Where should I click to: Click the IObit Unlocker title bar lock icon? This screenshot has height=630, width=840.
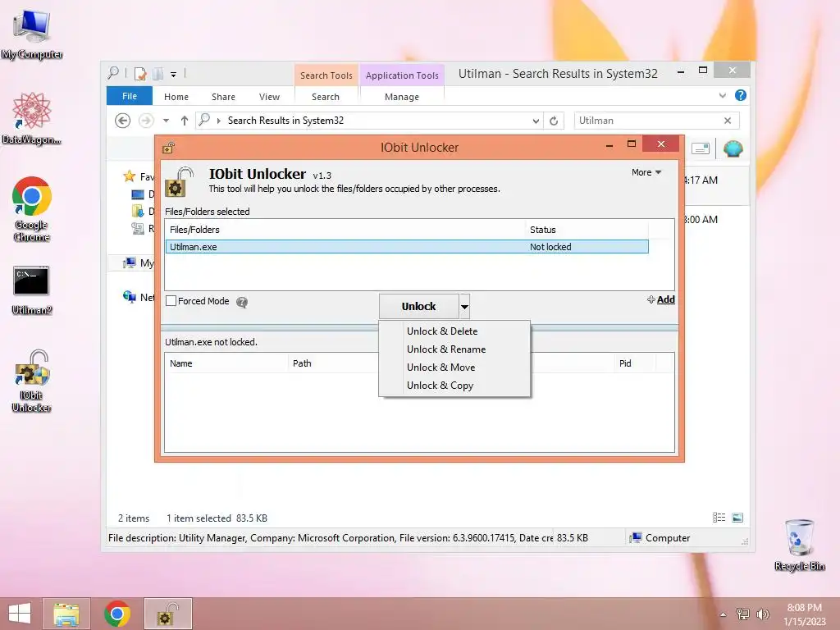coord(169,148)
